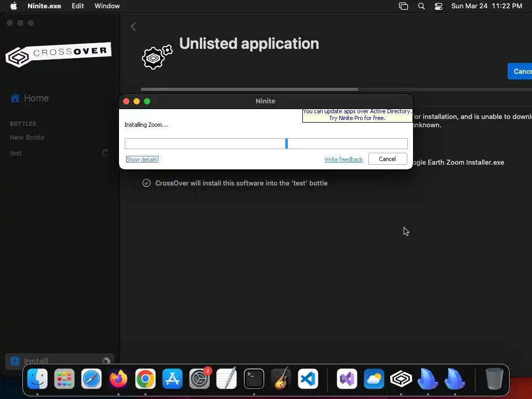Open the Edit menu

point(78,6)
